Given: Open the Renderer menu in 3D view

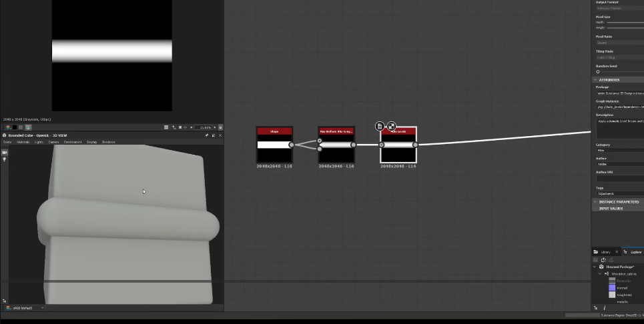Looking at the screenshot, I should click(108, 142).
